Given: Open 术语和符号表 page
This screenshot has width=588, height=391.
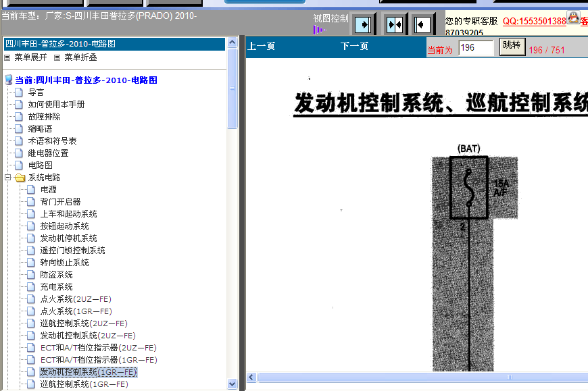Looking at the screenshot, I should click(52, 141).
